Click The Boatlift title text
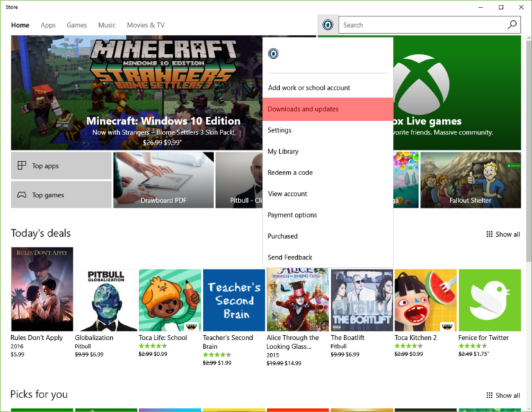This screenshot has height=412, width=532. pyautogui.click(x=348, y=338)
